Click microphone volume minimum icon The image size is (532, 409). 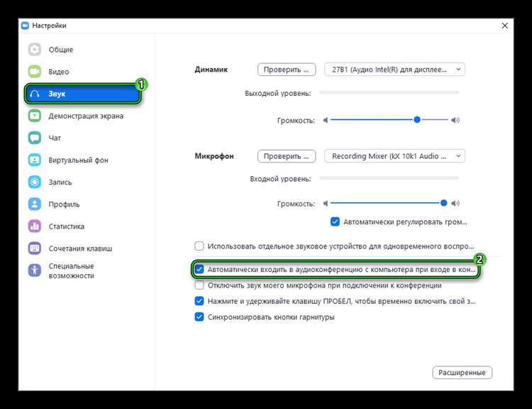point(326,204)
